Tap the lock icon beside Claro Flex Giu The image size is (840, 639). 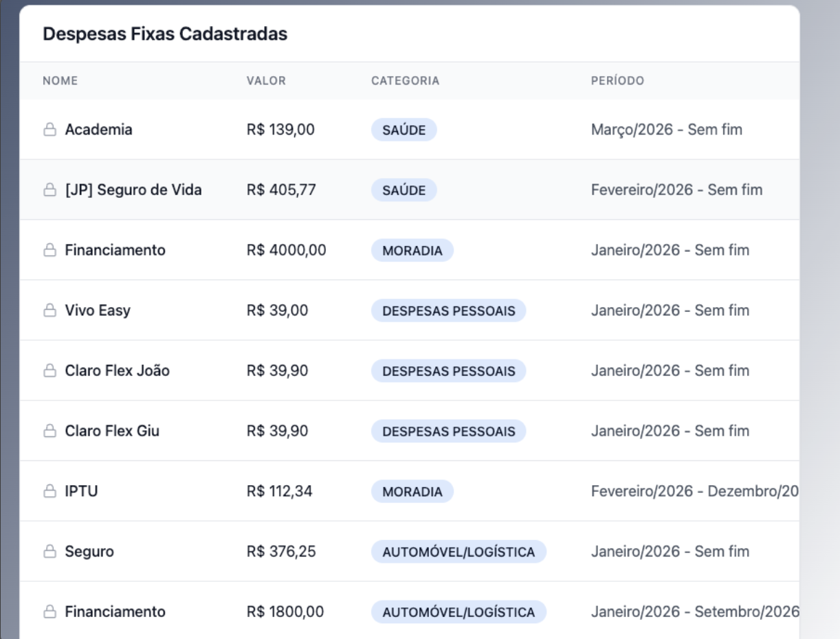coord(49,431)
